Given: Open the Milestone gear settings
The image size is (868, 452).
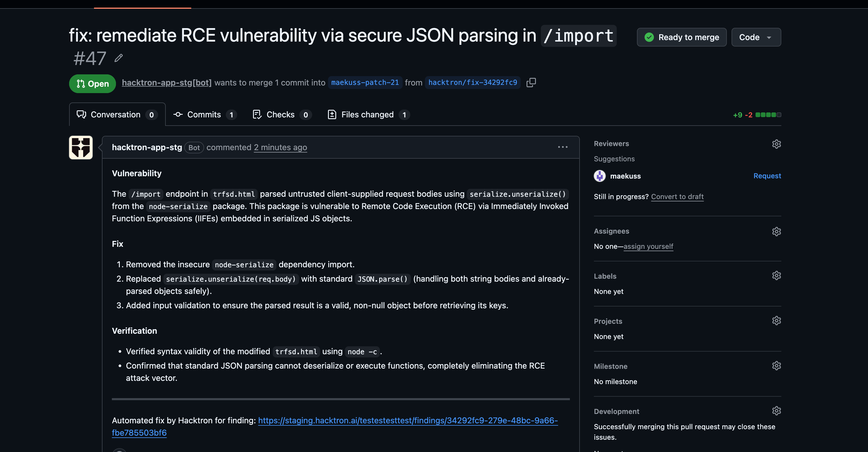Looking at the screenshot, I should [776, 366].
